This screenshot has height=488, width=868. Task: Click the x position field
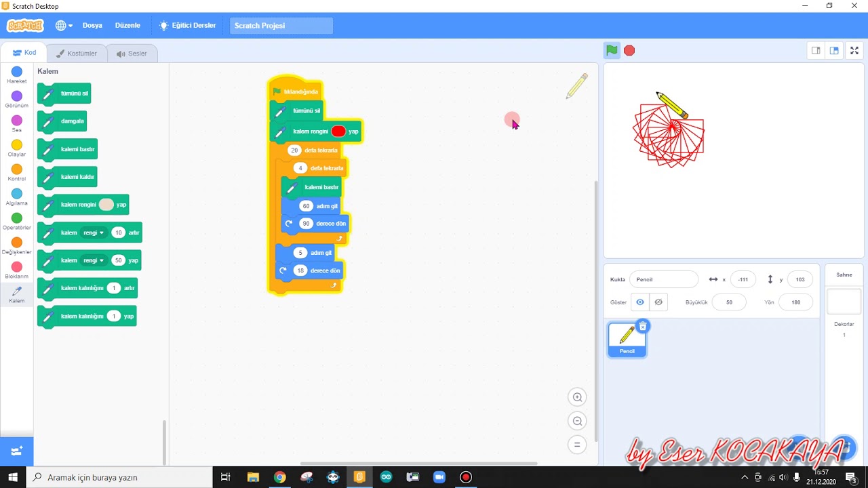743,279
